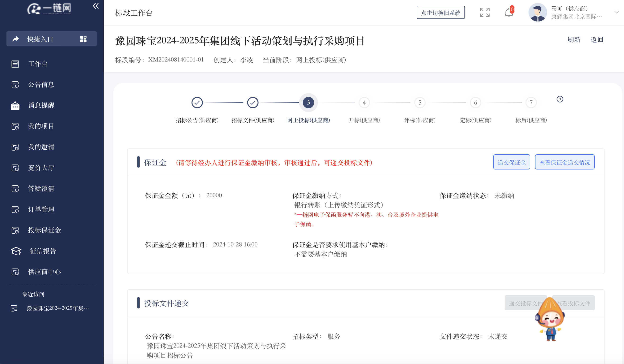Viewport: 624px width, 364px height.
Task: Expand the user account dropdown arrow
Action: (x=617, y=12)
